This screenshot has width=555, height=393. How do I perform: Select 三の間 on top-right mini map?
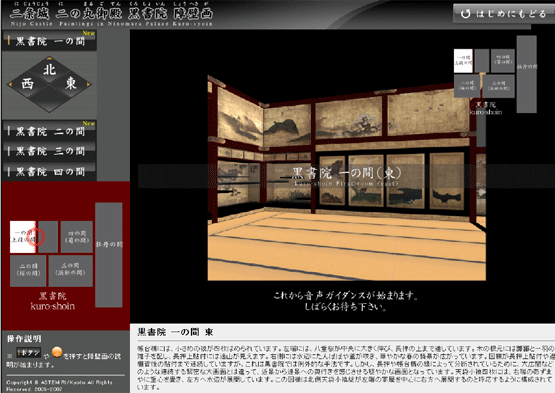(x=498, y=86)
